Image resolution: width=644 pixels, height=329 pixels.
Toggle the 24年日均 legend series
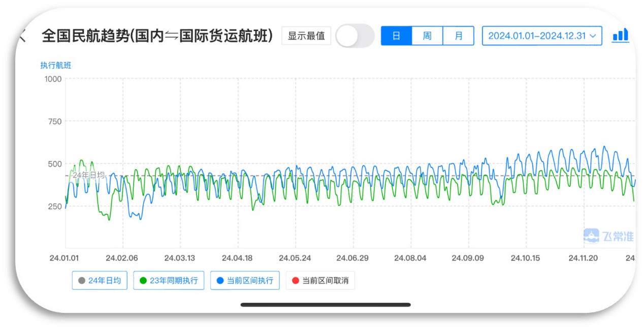coord(100,280)
